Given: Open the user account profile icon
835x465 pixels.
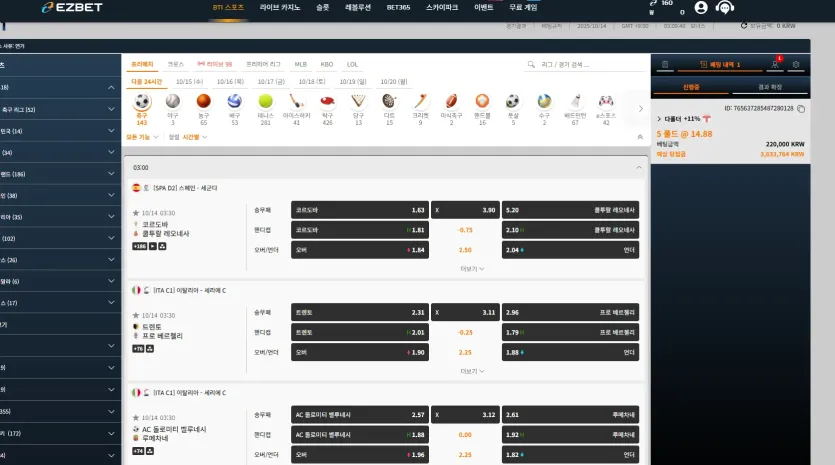Looking at the screenshot, I should tap(701, 7).
